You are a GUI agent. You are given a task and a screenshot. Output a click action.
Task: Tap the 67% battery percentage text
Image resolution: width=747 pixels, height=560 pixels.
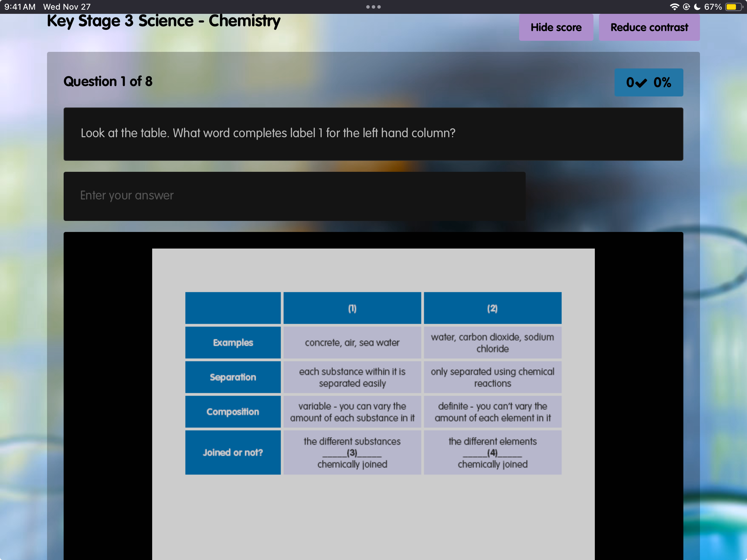[x=713, y=7]
